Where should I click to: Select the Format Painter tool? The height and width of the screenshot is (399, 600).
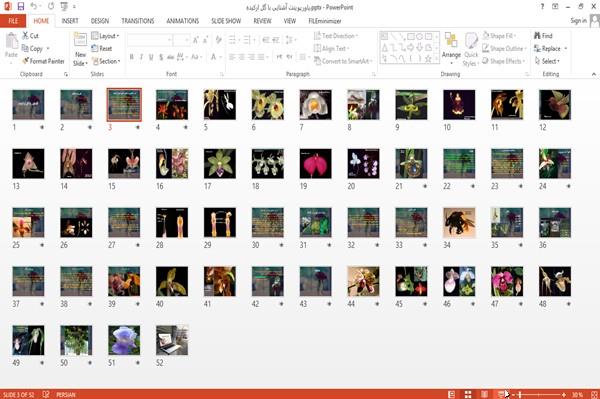43,61
